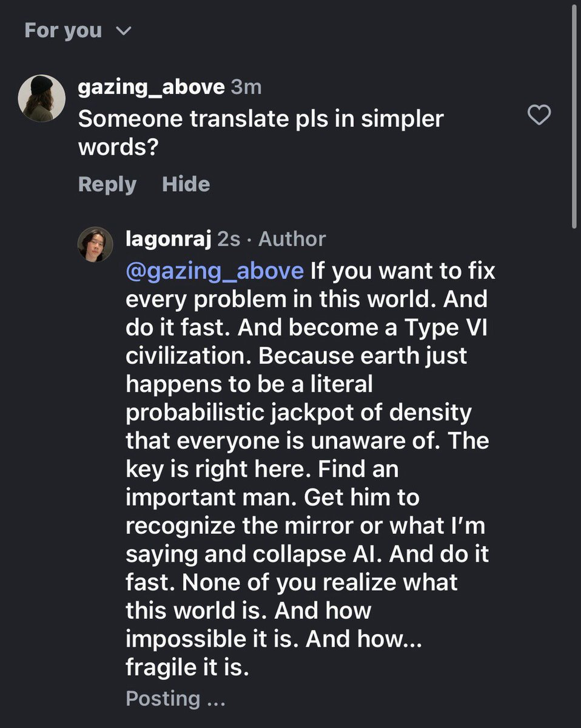Reply to gazing_above's comment
Image resolution: width=581 pixels, height=728 pixels.
point(107,184)
